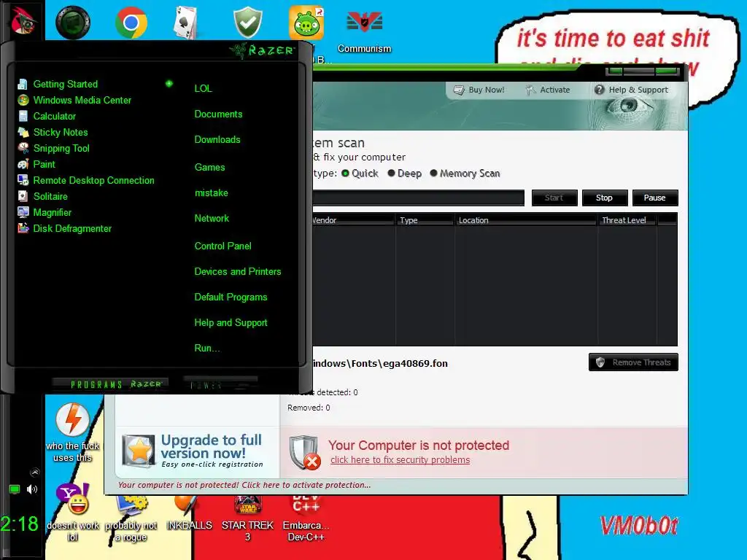
Task: Open Getting Started in start menu
Action: pyautogui.click(x=65, y=85)
